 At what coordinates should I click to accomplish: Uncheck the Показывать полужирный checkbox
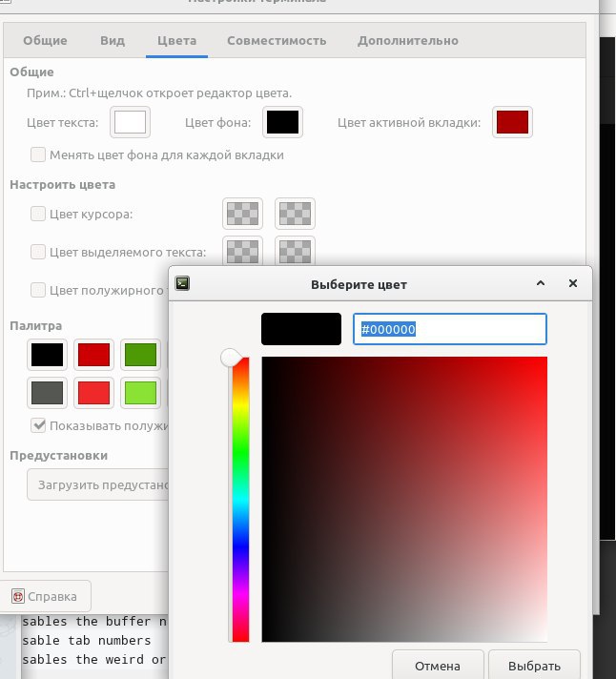coord(38,425)
